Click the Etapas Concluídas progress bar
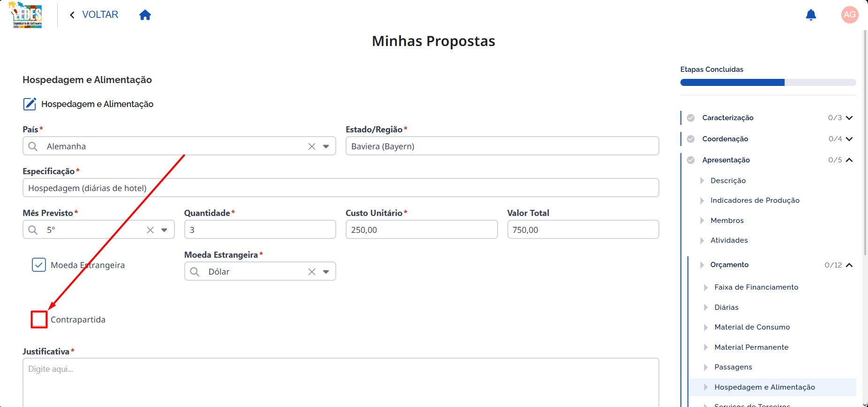The width and height of the screenshot is (868, 407). (768, 83)
